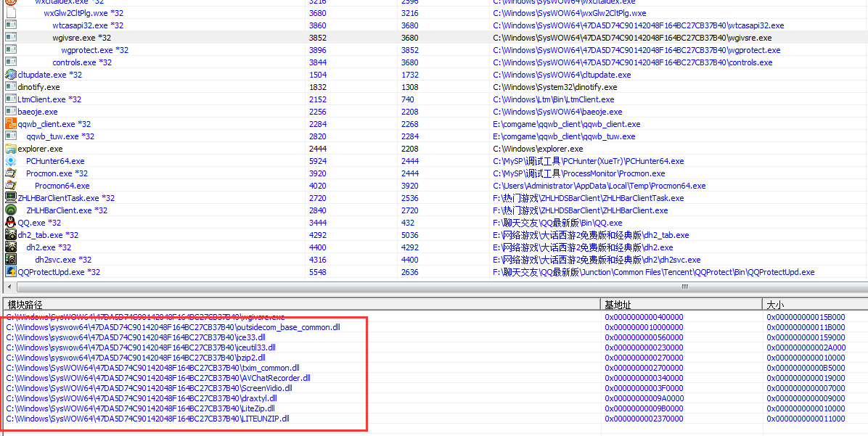Sort by 基地址 column header
Viewport: 868px width, 436px height.
point(681,305)
